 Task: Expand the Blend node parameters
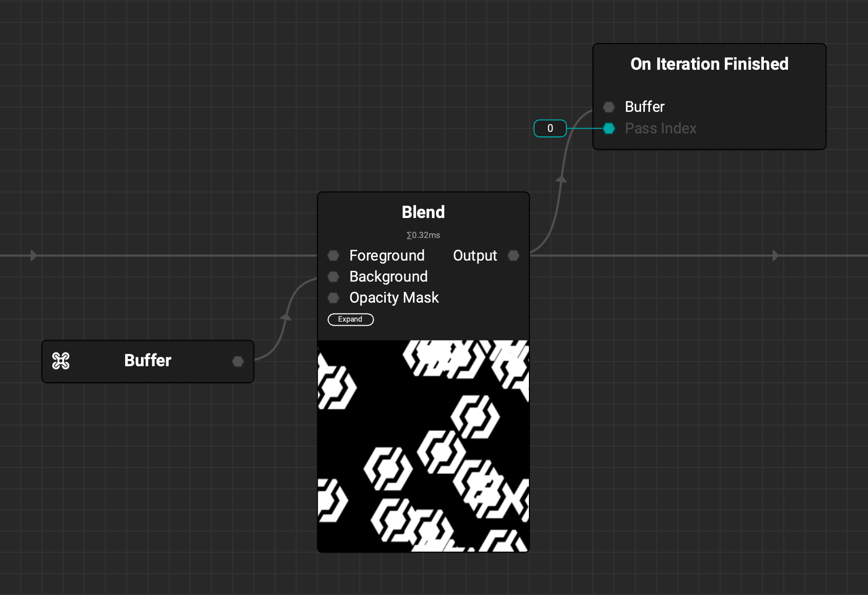pos(350,320)
